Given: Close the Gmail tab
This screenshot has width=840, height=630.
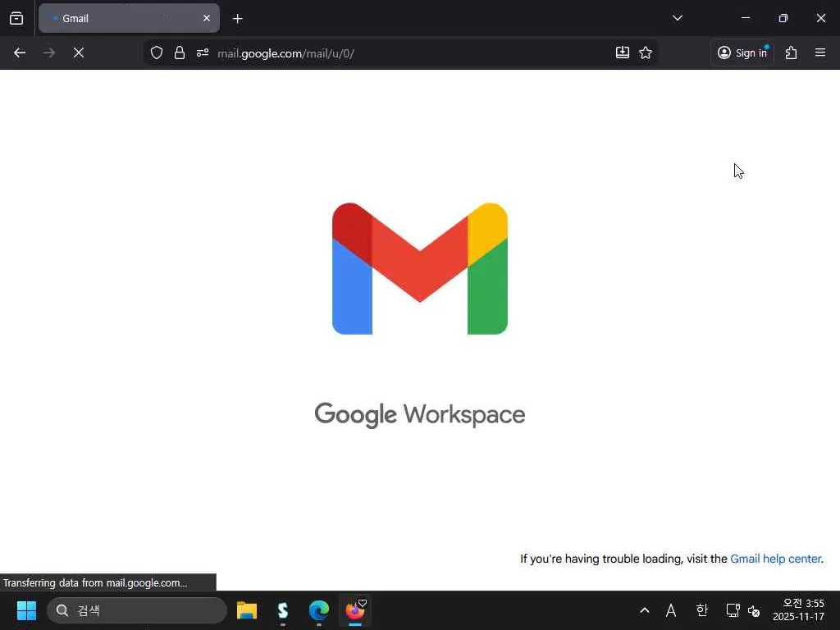Looking at the screenshot, I should coord(206,18).
